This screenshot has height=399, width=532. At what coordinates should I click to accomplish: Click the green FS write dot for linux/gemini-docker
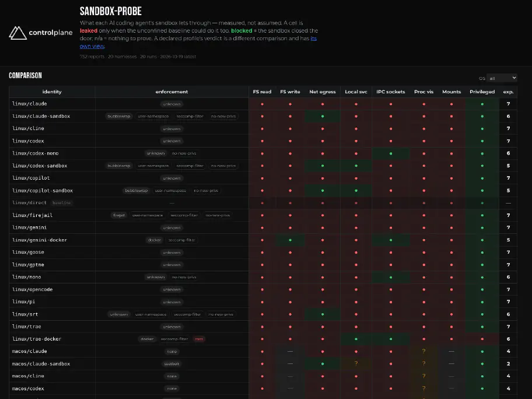click(x=290, y=240)
